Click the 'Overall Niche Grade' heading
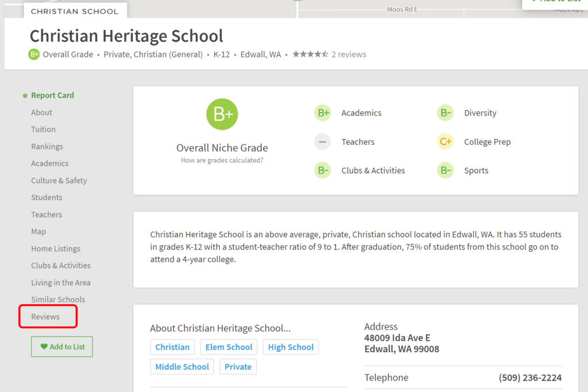Viewport: 588px width, 392px height. click(x=222, y=148)
